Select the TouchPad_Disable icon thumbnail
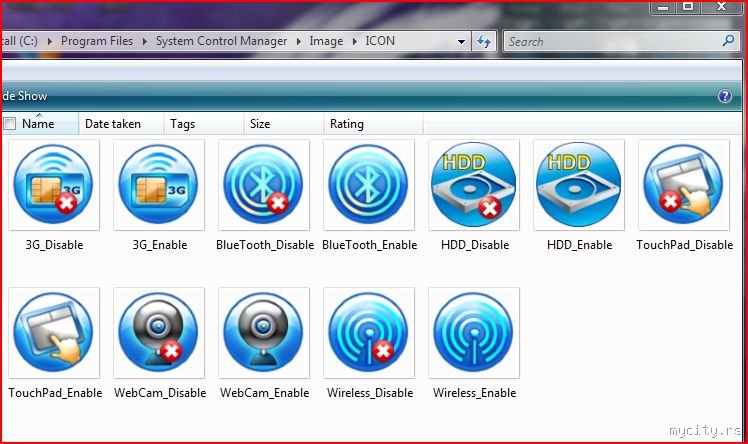Image resolution: width=748 pixels, height=444 pixels. click(684, 185)
